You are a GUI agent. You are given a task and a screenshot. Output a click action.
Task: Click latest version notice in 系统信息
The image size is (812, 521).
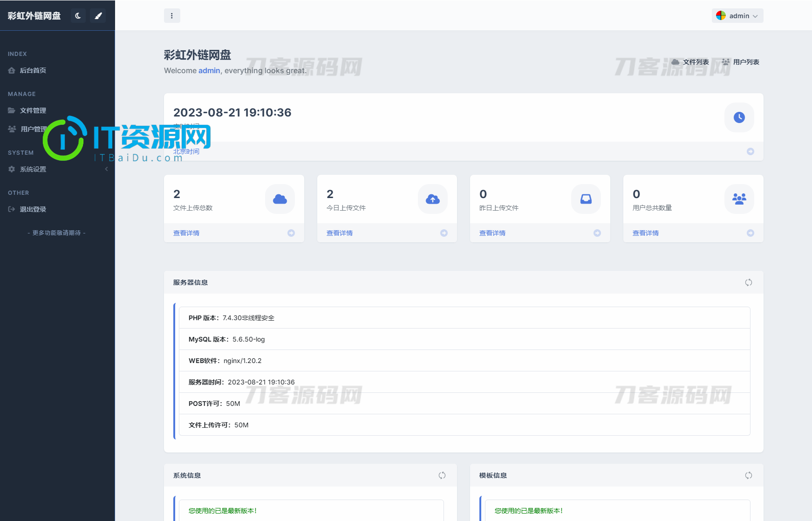point(223,511)
